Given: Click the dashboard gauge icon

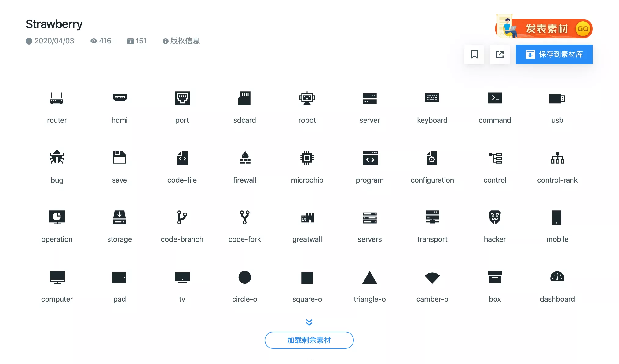Looking at the screenshot, I should click(x=557, y=277).
